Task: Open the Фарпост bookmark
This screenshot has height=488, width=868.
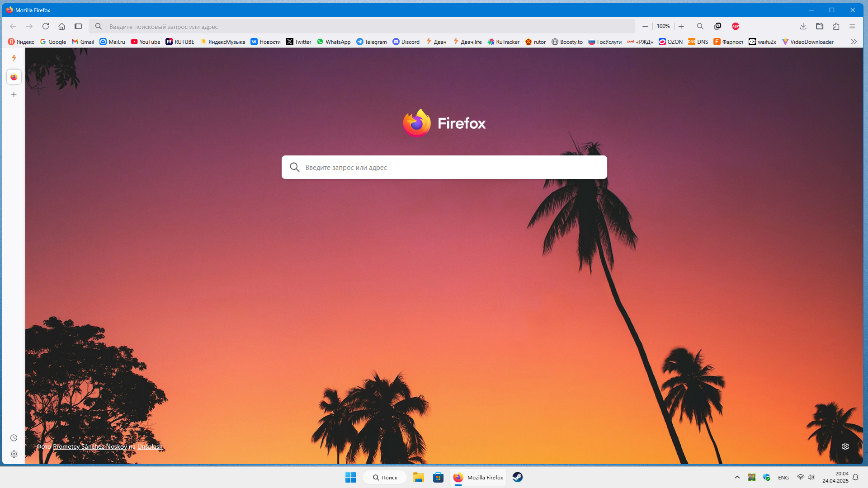Action: tap(729, 42)
